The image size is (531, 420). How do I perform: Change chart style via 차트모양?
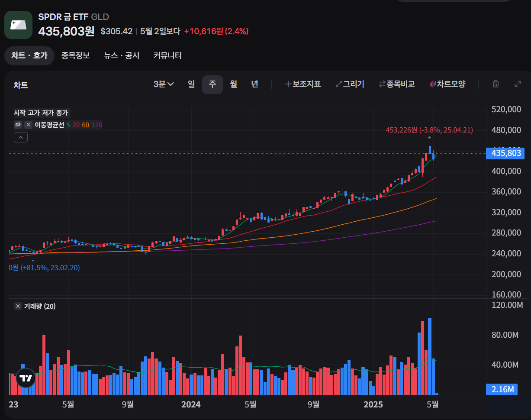(x=447, y=84)
